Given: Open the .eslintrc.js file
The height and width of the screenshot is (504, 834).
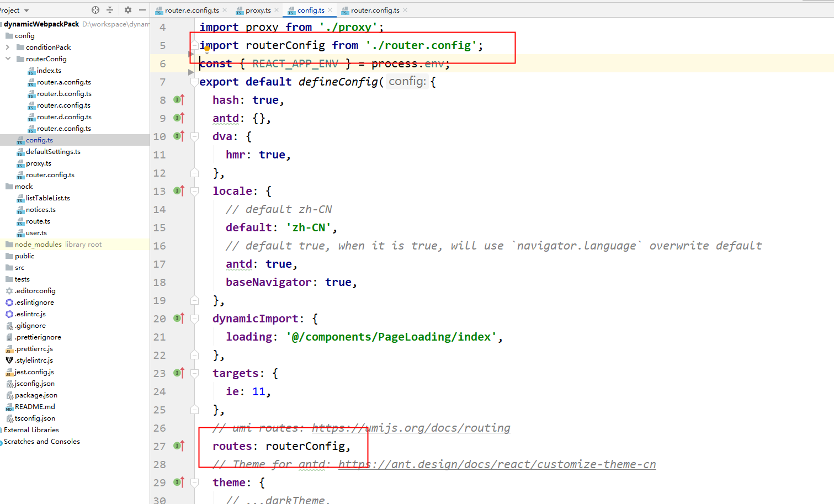Looking at the screenshot, I should pyautogui.click(x=30, y=314).
